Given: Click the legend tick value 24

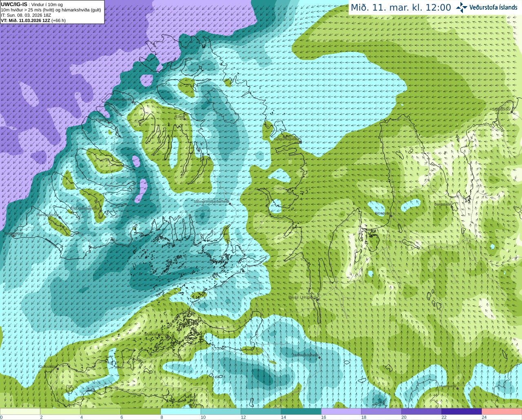Looking at the screenshot, I should (x=484, y=417).
